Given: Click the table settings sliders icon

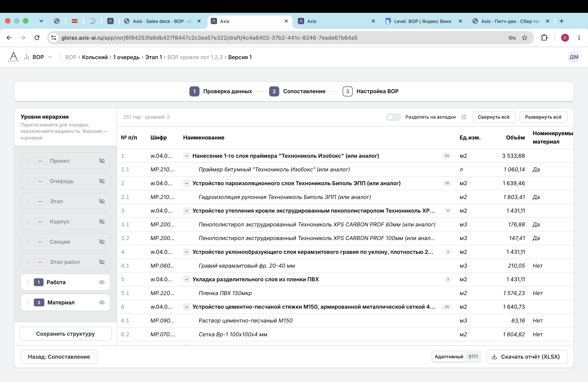Looking at the screenshot, I should (x=464, y=117).
